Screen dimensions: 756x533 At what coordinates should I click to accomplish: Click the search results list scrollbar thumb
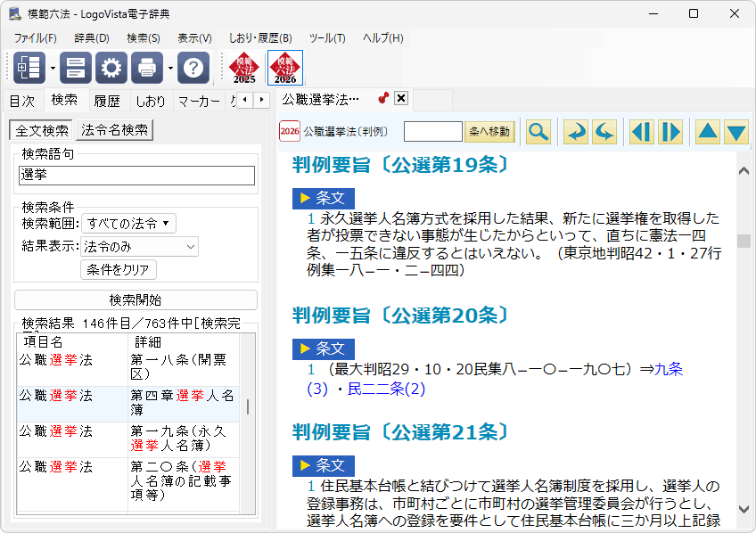(x=247, y=406)
